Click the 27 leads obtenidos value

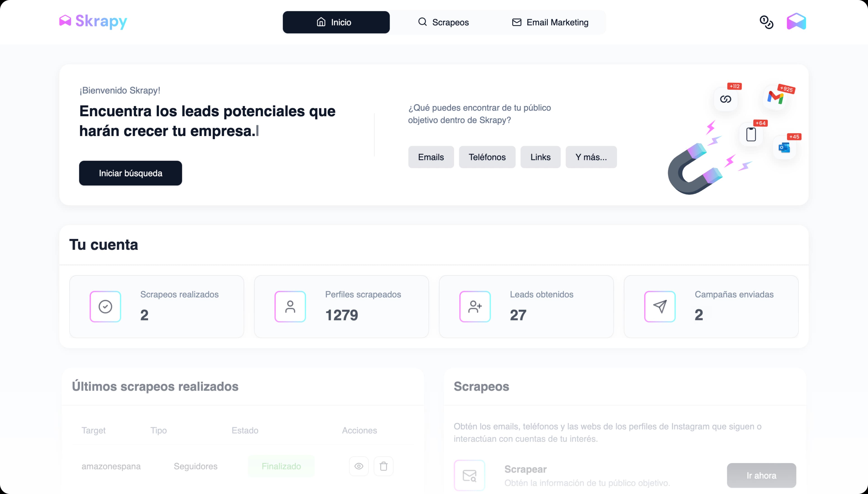click(x=518, y=315)
